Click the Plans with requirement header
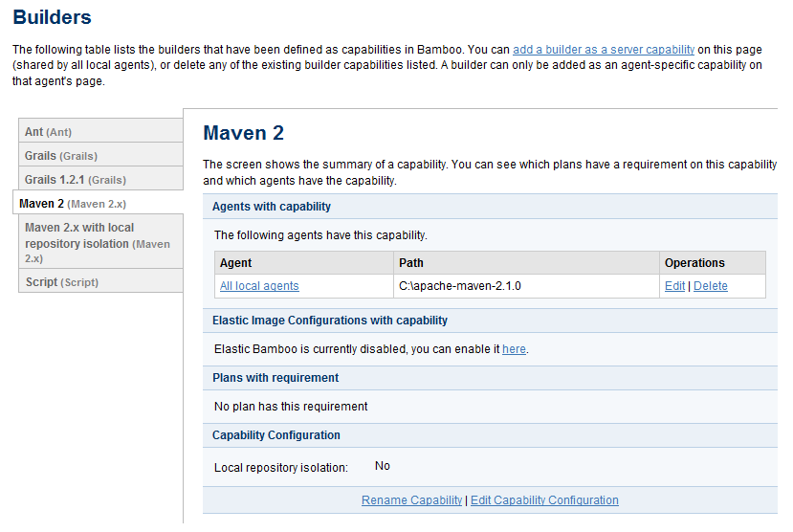The height and width of the screenshot is (532, 793). [490, 378]
